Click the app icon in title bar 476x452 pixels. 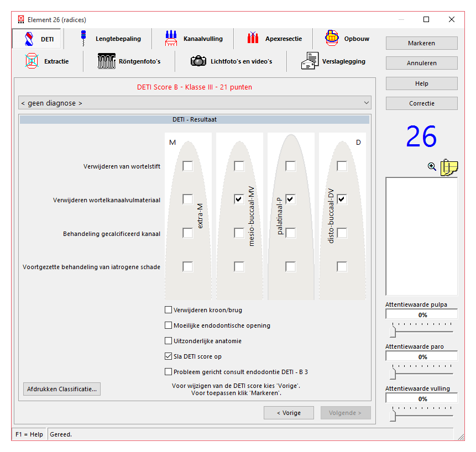coord(20,19)
